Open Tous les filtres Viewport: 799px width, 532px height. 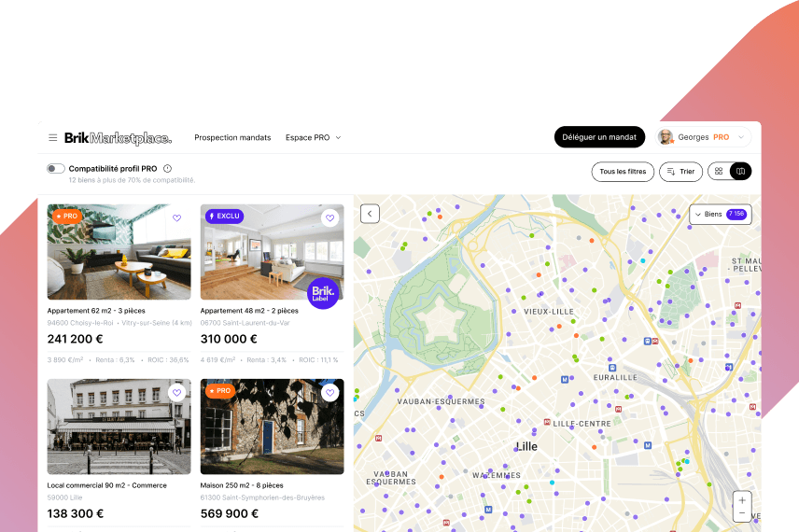click(x=623, y=172)
